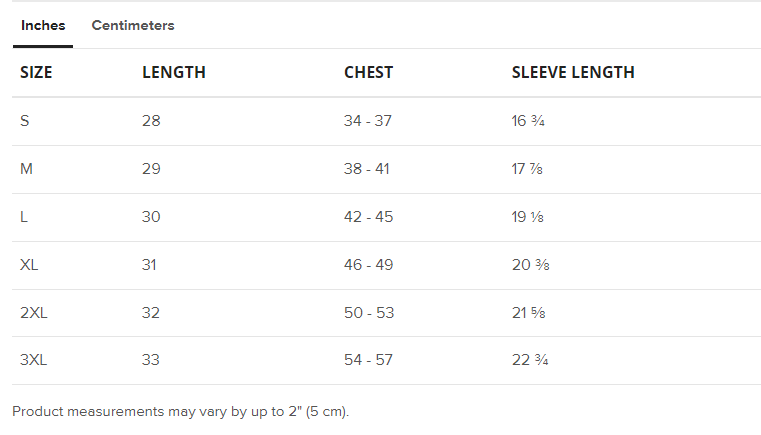This screenshot has height=435, width=761.
Task: Click the M size row label
Action: [27, 169]
